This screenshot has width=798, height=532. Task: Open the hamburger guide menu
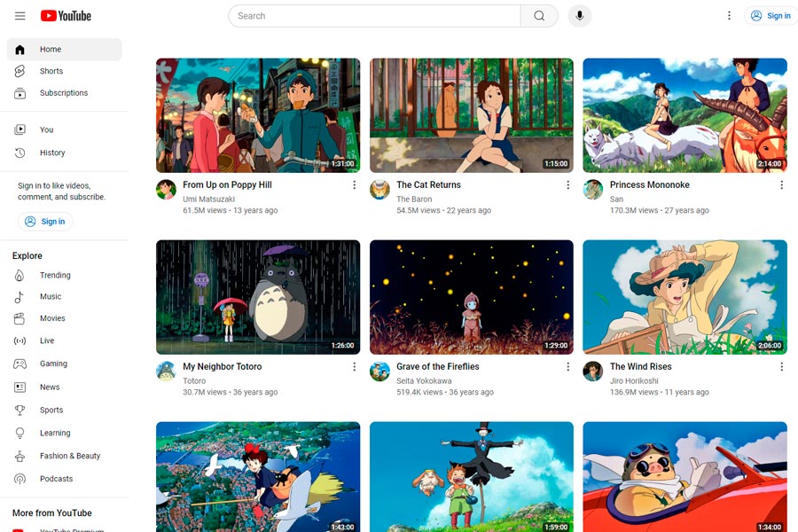(x=20, y=16)
